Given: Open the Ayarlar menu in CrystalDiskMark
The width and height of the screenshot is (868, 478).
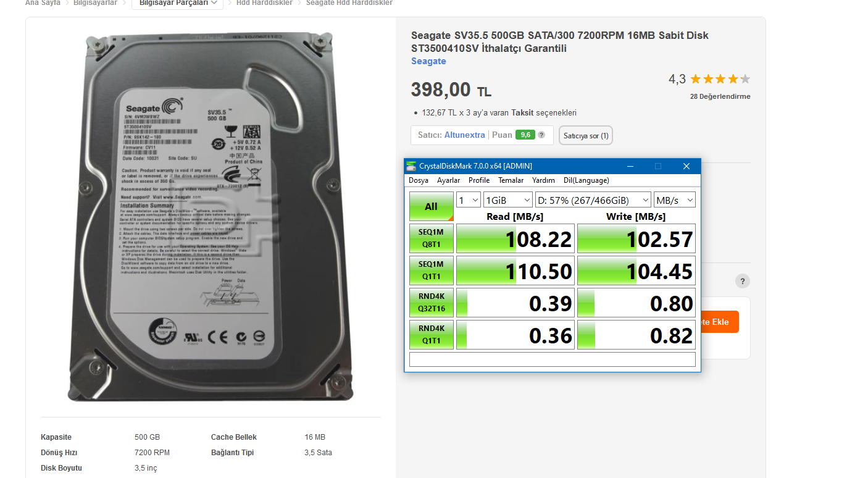Looking at the screenshot, I should pyautogui.click(x=449, y=180).
